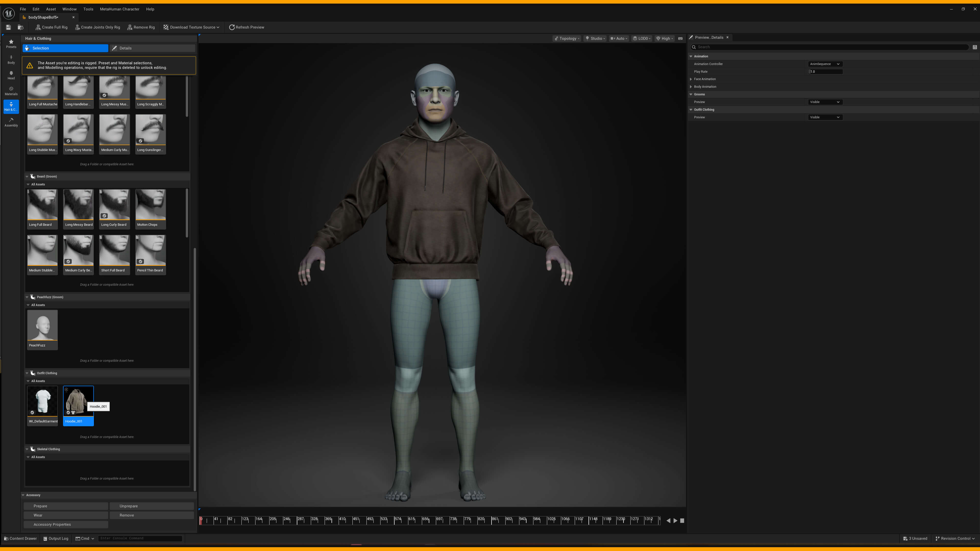
Task: Open the Assembly sidebar panel
Action: (x=11, y=122)
